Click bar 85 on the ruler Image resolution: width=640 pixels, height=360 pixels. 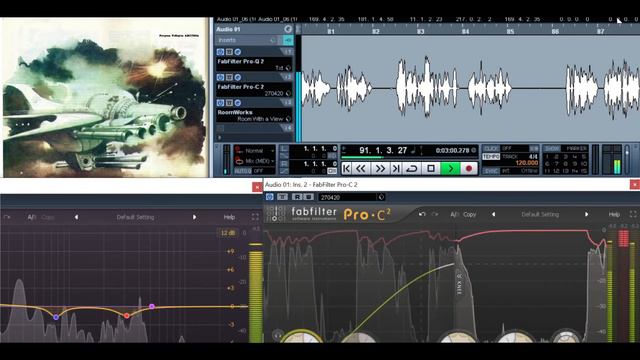[x=510, y=31]
